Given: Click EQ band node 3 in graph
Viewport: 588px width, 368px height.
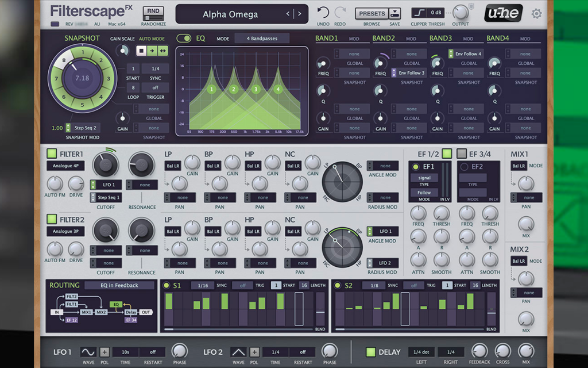Looking at the screenshot, I should 256,89.
